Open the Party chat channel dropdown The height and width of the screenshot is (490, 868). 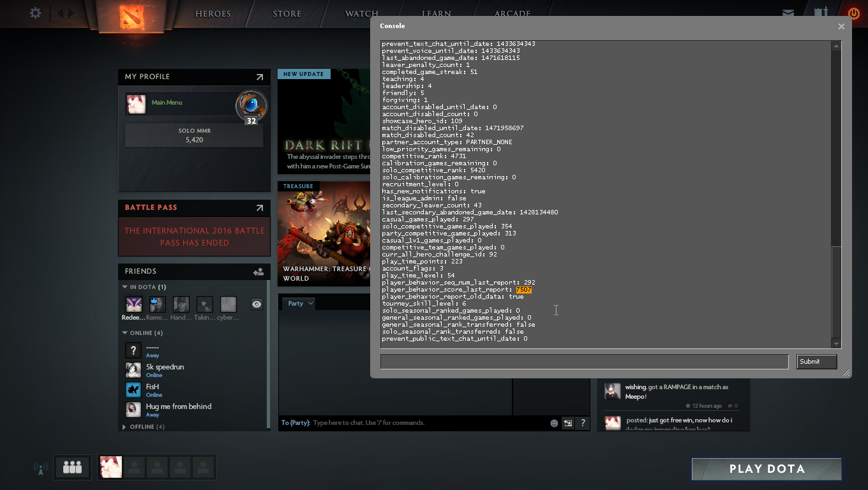299,304
